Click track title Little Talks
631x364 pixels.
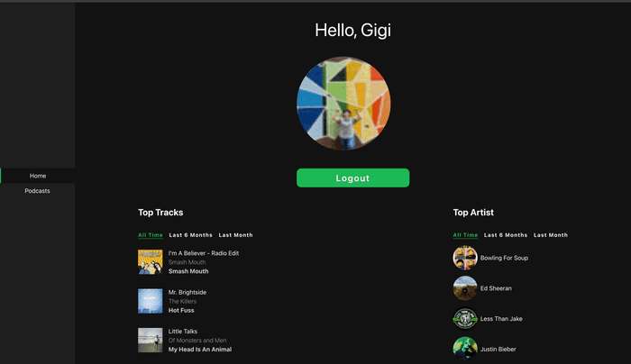point(183,332)
